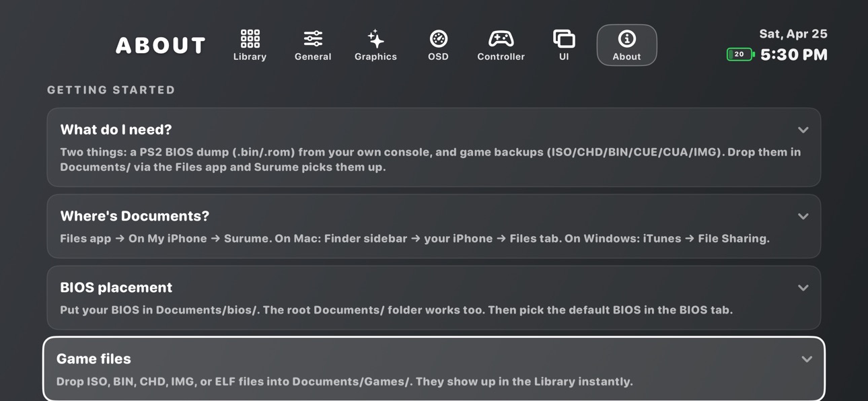Open Controller gamepad icon tab
The height and width of the screenshot is (401, 868).
click(x=501, y=45)
